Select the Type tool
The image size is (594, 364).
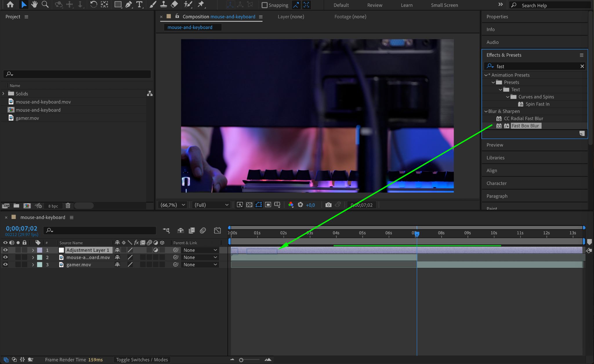pyautogui.click(x=140, y=4)
